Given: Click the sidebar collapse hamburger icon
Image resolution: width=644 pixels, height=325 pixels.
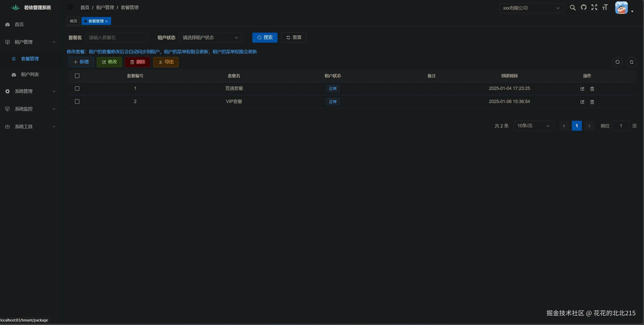Looking at the screenshot, I should 70,7.
